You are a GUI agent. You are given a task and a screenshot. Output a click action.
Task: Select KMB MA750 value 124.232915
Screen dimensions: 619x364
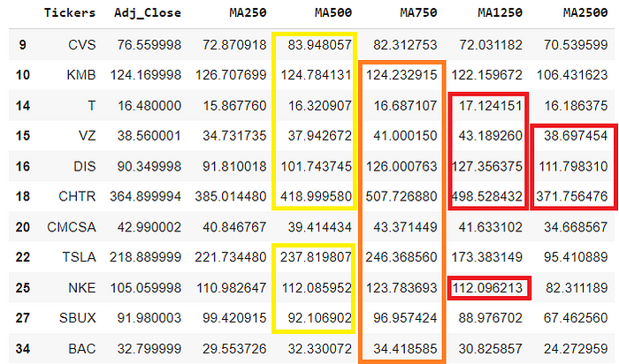pyautogui.click(x=401, y=74)
